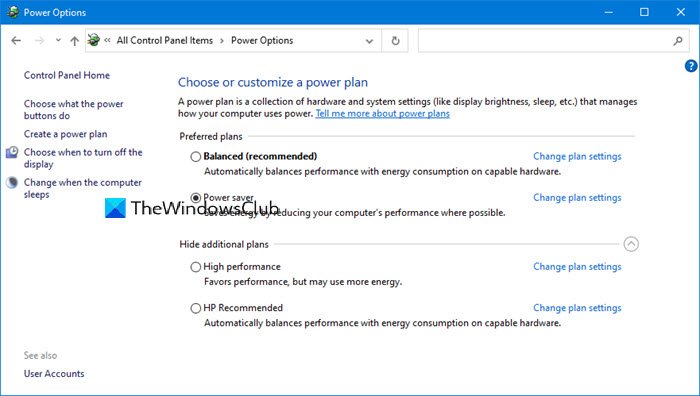
Task: Select the Balanced (recommended) plan
Action: coord(196,156)
